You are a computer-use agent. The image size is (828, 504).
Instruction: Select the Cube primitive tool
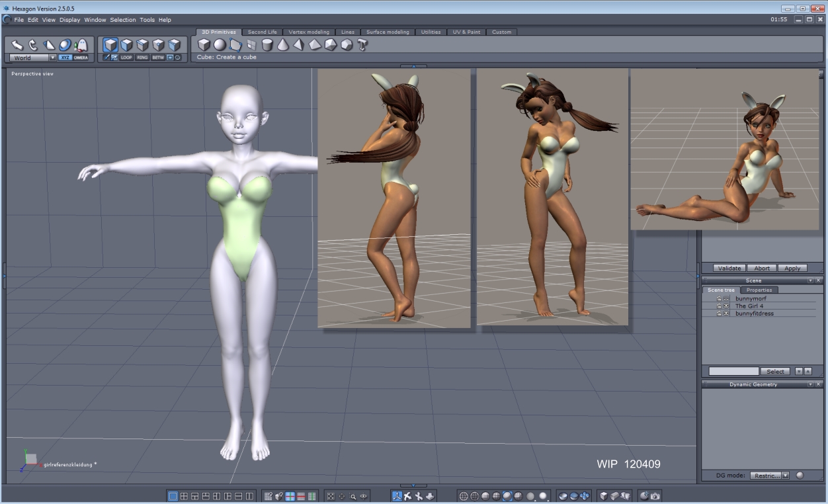tap(204, 44)
